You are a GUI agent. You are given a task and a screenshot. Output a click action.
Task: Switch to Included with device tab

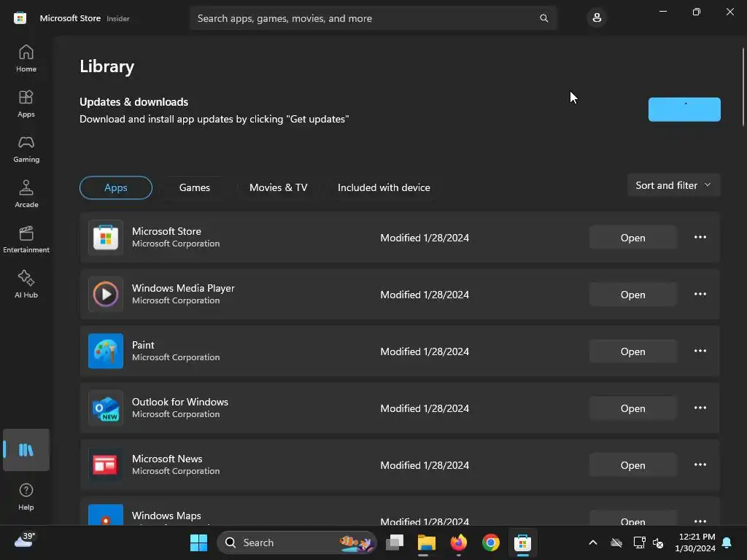384,187
